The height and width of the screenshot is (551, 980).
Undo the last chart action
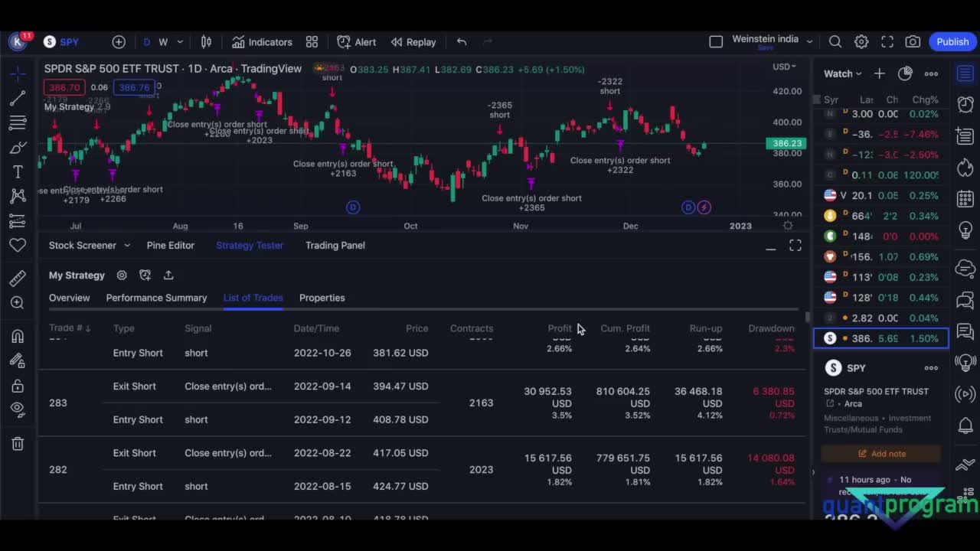point(462,42)
